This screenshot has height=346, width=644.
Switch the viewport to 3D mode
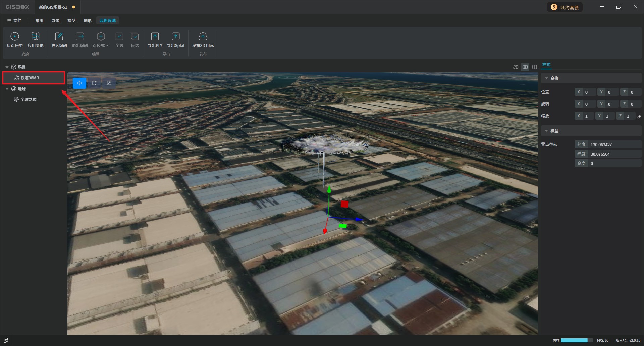525,67
